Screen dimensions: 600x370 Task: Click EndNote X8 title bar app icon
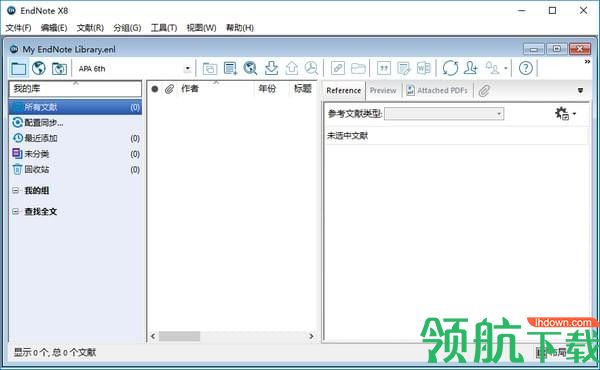[x=11, y=10]
